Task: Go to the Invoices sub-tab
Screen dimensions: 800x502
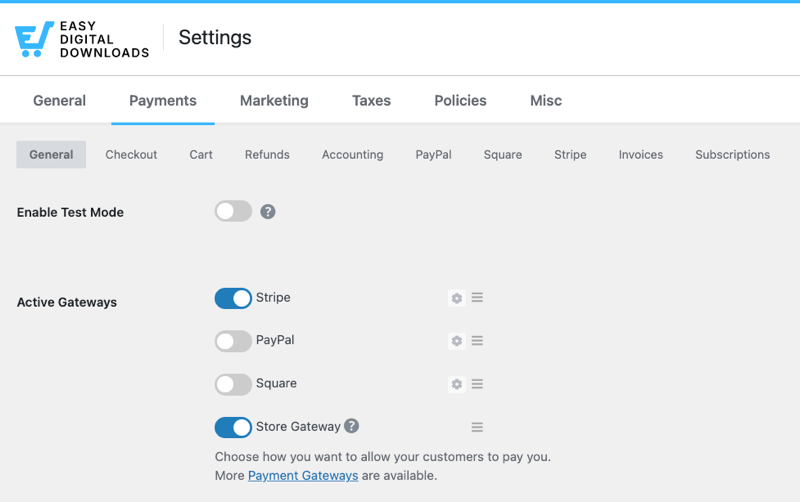Action: pos(641,155)
